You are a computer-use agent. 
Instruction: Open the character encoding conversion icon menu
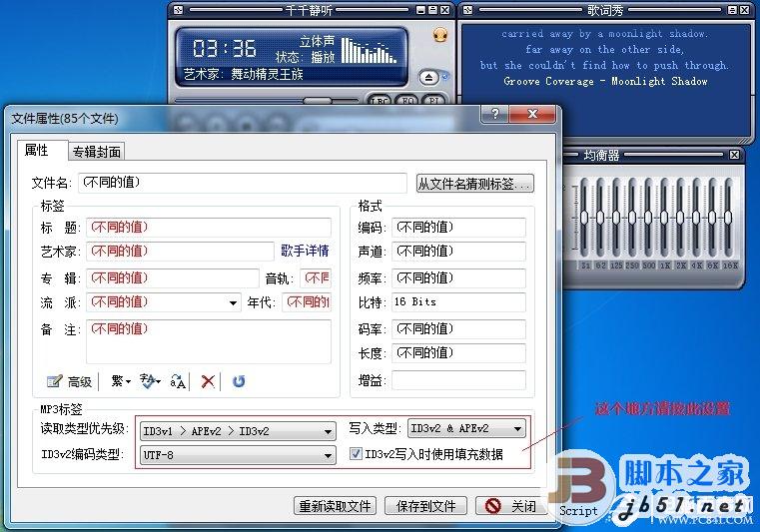(150, 381)
